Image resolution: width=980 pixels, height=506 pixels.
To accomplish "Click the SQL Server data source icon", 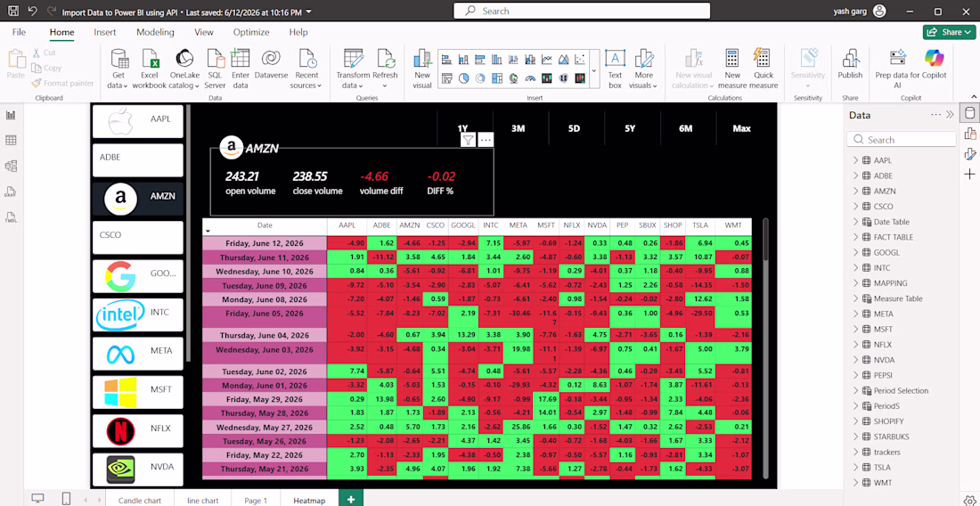I will (215, 58).
